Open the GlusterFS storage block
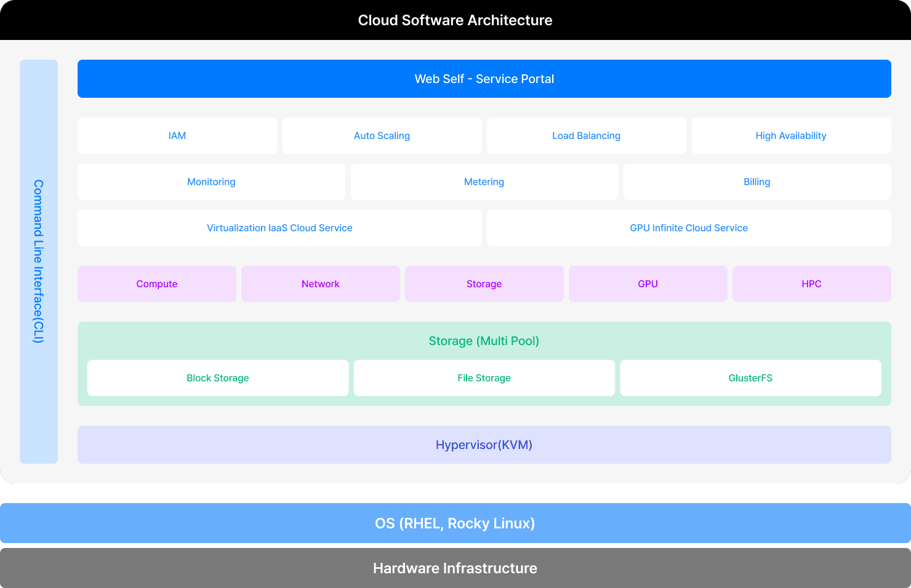This screenshot has height=588, width=911. tap(750, 378)
